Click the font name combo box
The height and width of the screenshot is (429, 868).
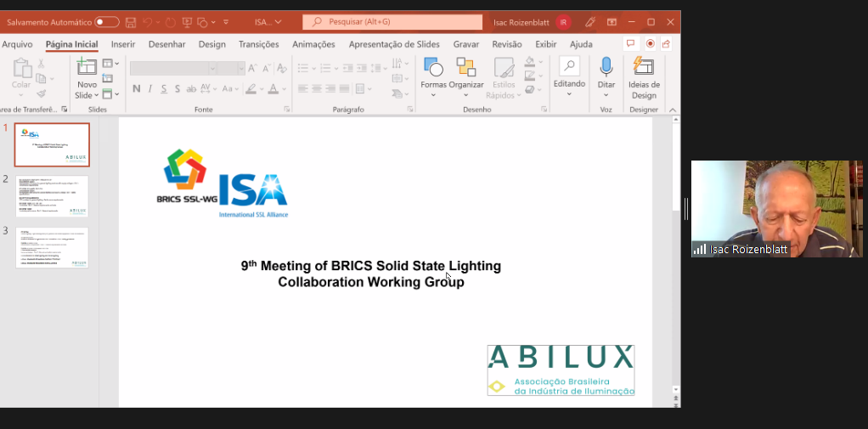pyautogui.click(x=173, y=69)
